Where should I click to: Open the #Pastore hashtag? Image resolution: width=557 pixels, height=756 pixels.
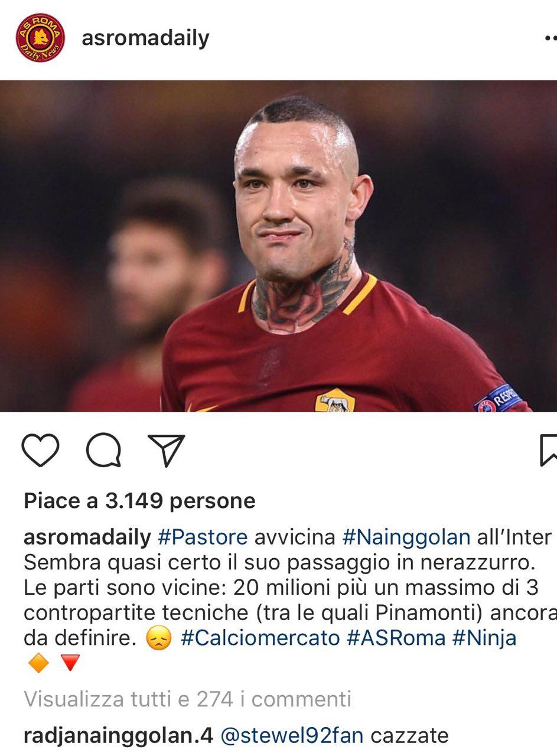point(203,537)
